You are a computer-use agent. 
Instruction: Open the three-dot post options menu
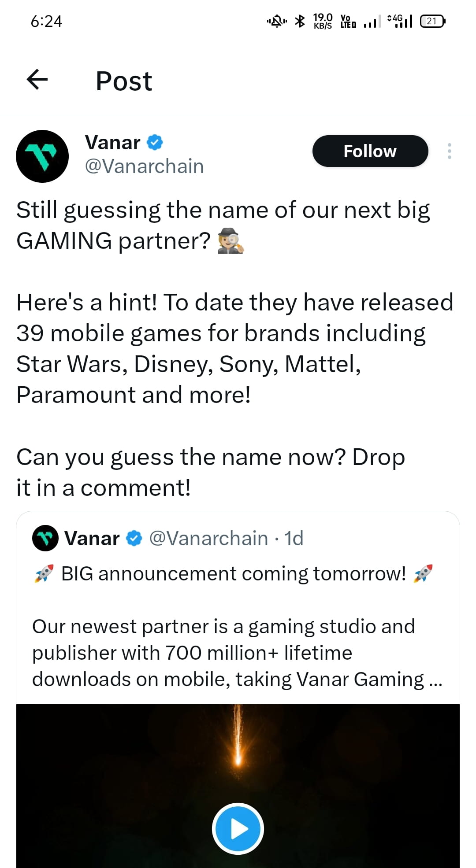pos(449,151)
